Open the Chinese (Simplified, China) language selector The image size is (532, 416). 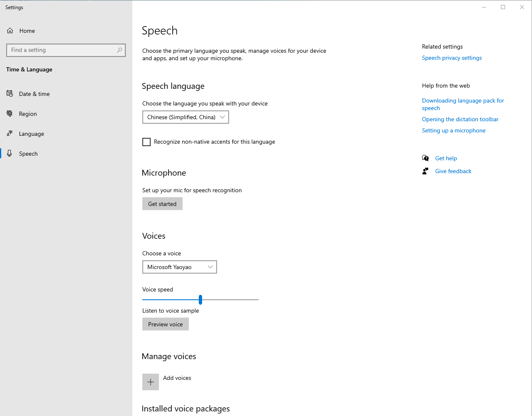pos(185,117)
